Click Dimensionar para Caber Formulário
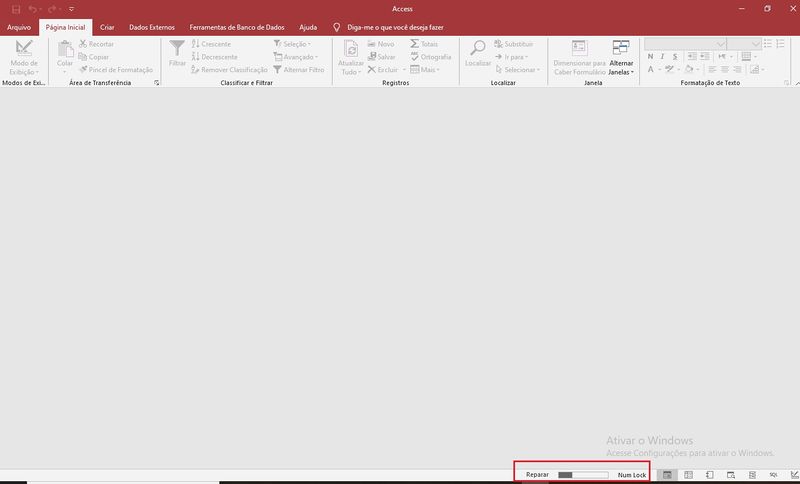Image resolution: width=800 pixels, height=484 pixels. click(x=579, y=57)
